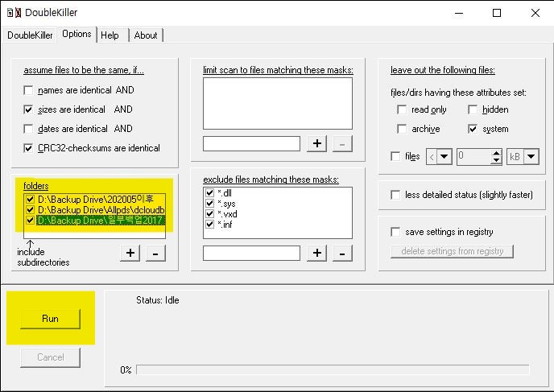Open the '<' comparison operator dropdown
The width and height of the screenshot is (554, 392).
(444, 156)
